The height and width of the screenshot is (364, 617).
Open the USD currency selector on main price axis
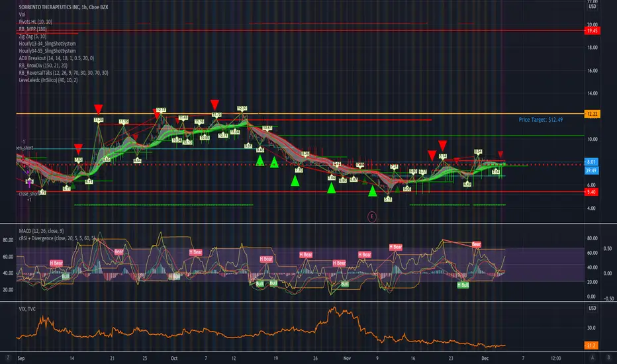593,7
